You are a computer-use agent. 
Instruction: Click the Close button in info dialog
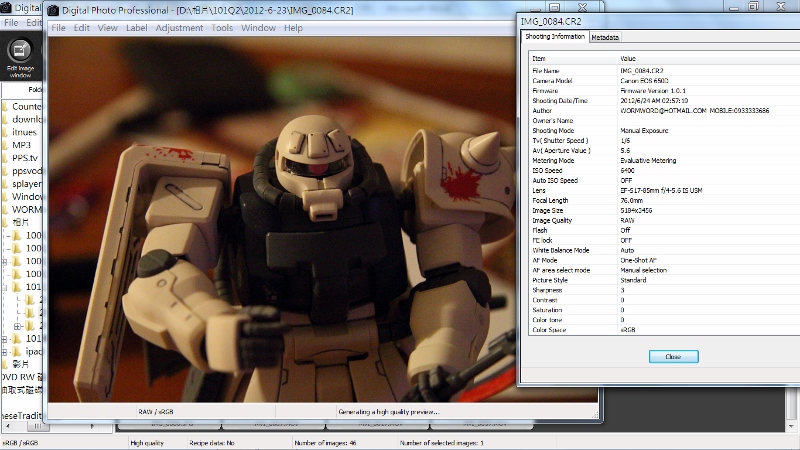[x=673, y=357]
